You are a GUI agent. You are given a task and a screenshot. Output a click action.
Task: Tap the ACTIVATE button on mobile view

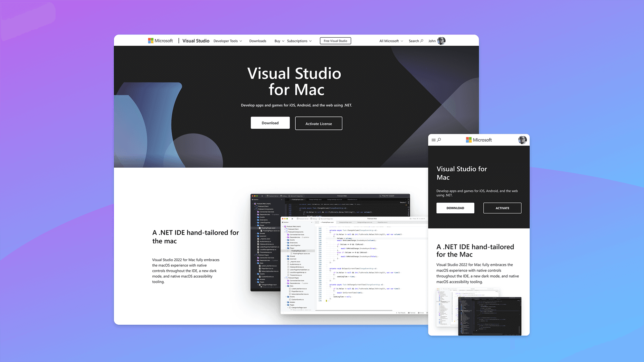coord(502,208)
